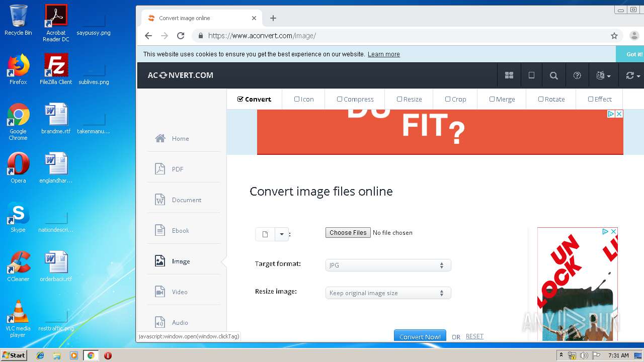
Task: Click the help question mark icon
Action: point(577,75)
